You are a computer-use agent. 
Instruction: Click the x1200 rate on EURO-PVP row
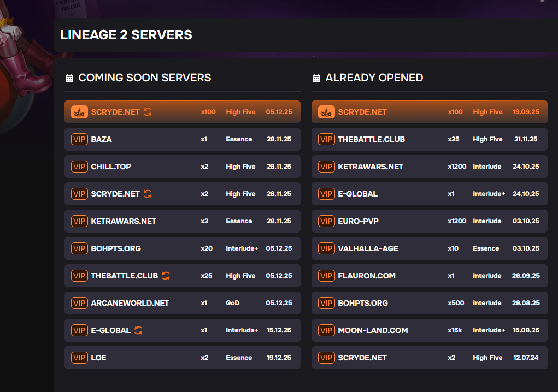point(457,221)
